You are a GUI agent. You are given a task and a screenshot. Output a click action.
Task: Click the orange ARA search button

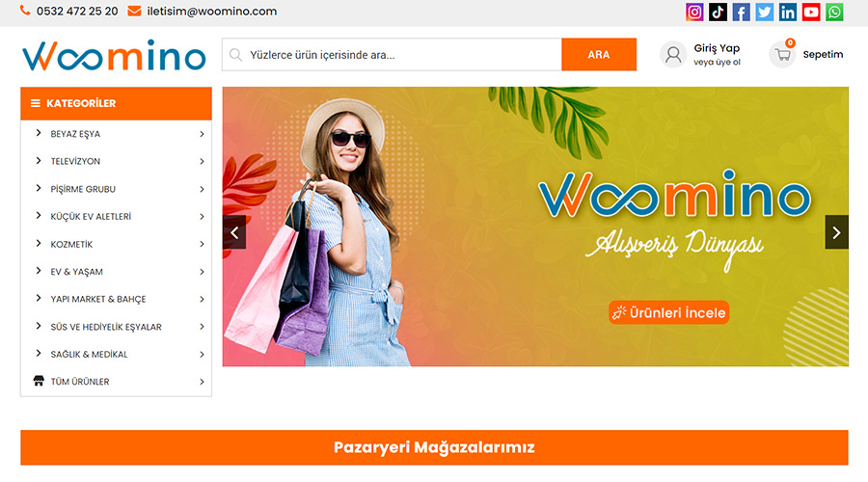[x=598, y=54]
